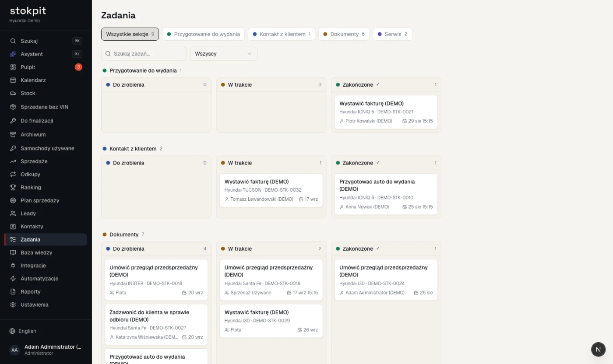The width and height of the screenshot is (613, 364).
Task: Open Kalendarz using the calendar icon
Action: 13,80
